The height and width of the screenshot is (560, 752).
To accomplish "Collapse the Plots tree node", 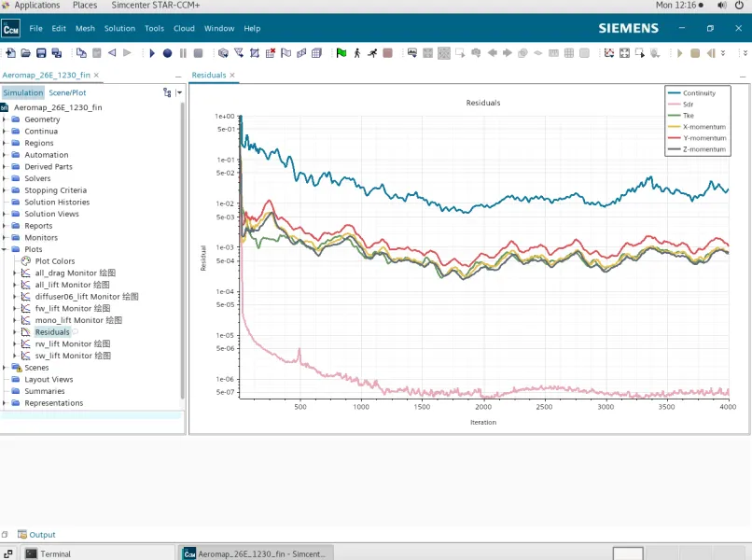I will [x=5, y=250].
